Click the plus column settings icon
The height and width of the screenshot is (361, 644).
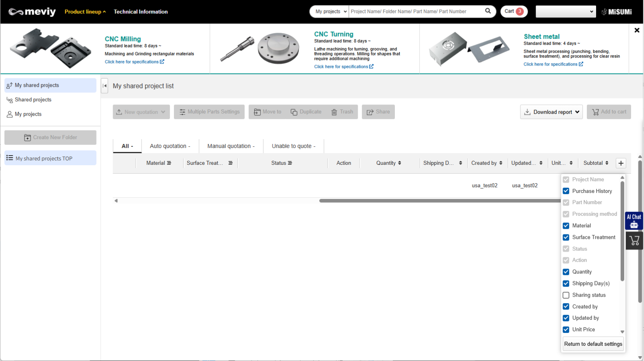(621, 163)
